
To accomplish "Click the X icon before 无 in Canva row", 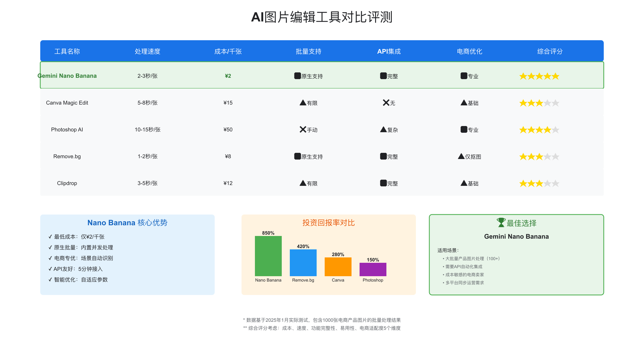I will point(386,103).
